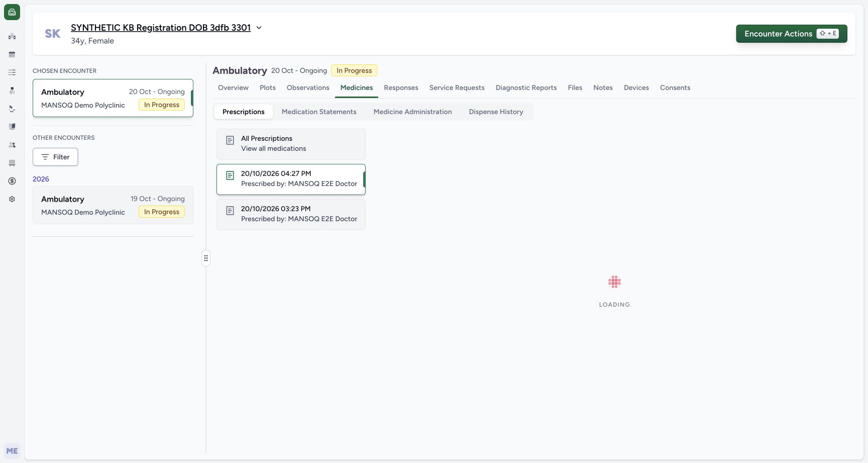Screen dimensions: 868x463
Task: Open the Dispense History sub-tab
Action: [496, 112]
